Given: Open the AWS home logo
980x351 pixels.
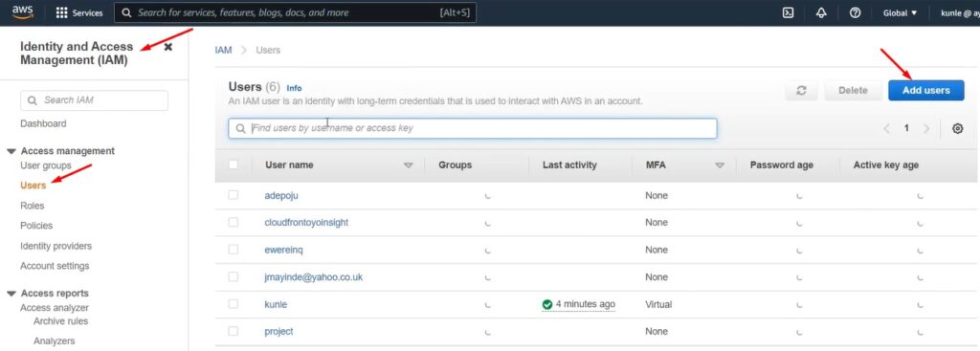Looking at the screenshot, I should (23, 12).
